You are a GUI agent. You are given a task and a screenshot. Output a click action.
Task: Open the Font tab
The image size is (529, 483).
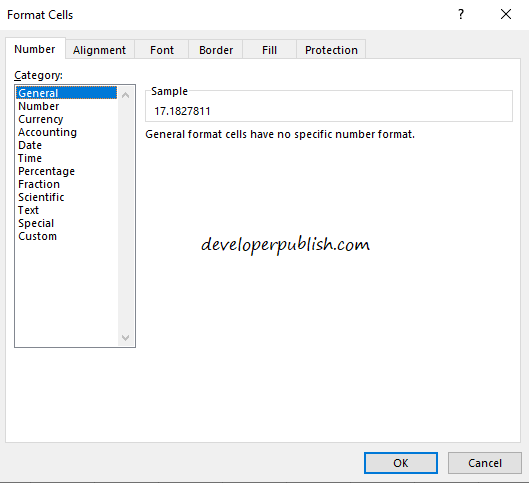point(162,50)
